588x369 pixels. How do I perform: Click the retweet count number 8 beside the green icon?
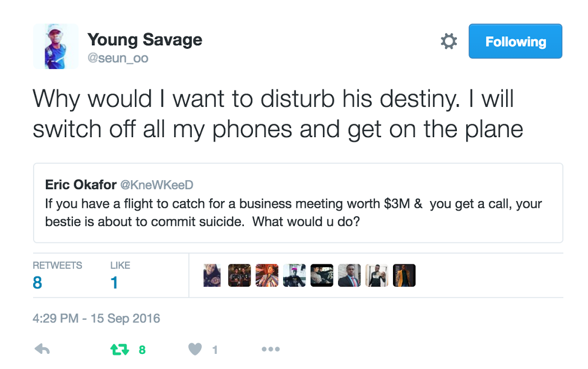click(142, 351)
